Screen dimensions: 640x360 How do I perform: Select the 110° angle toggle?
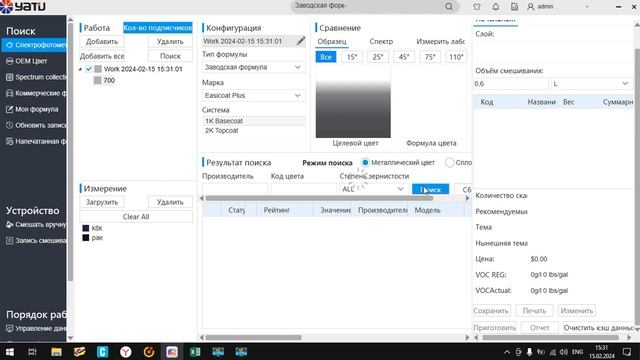point(456,57)
